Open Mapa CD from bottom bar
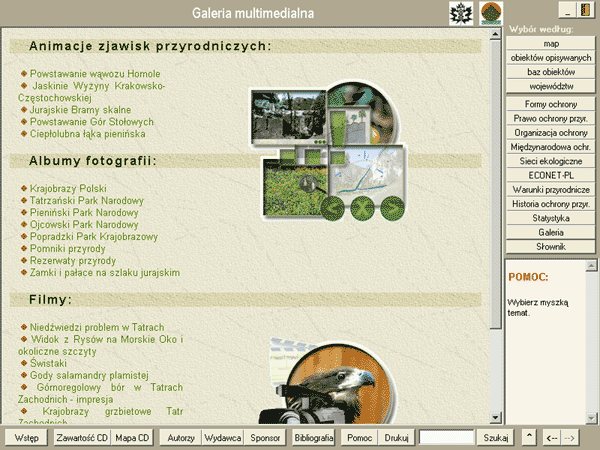This screenshot has height=450, width=600. click(132, 438)
